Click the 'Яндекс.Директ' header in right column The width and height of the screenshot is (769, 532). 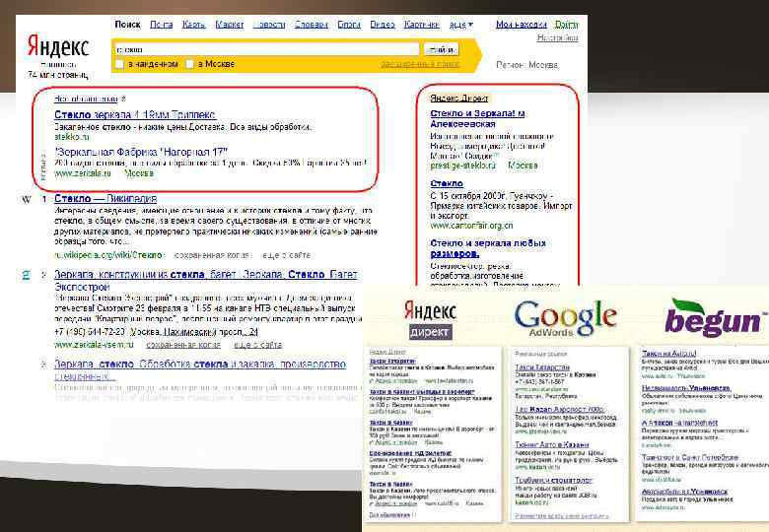(459, 98)
